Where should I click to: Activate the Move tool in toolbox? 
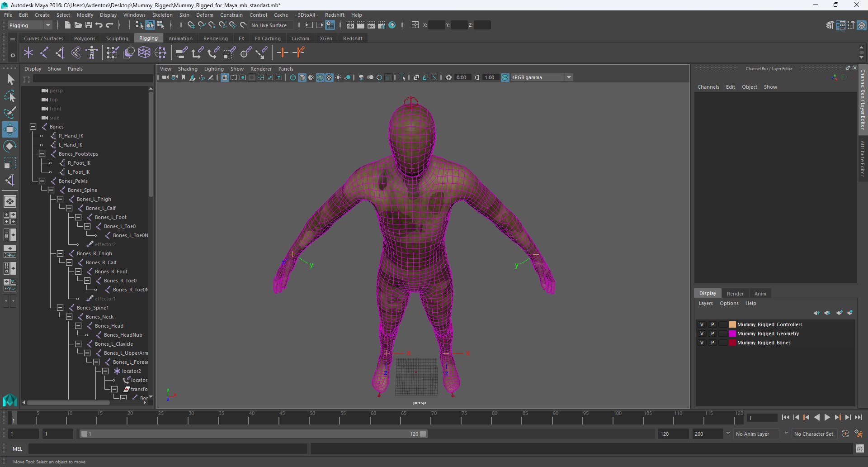(10, 129)
